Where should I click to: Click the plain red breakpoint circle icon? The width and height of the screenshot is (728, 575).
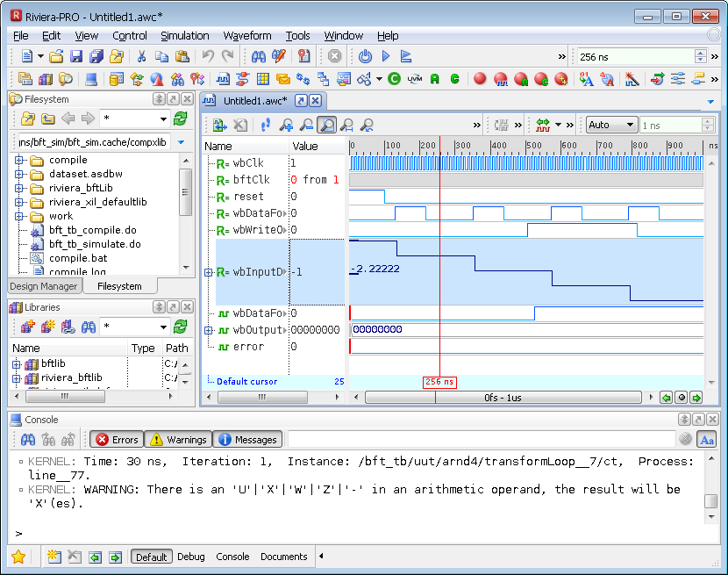tap(480, 79)
